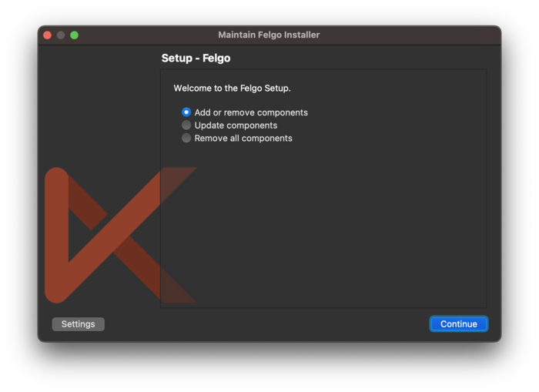Viewport: 539px width, 392px height.
Task: Click the vertical bar of the Felgo logo
Action: [x=57, y=235]
